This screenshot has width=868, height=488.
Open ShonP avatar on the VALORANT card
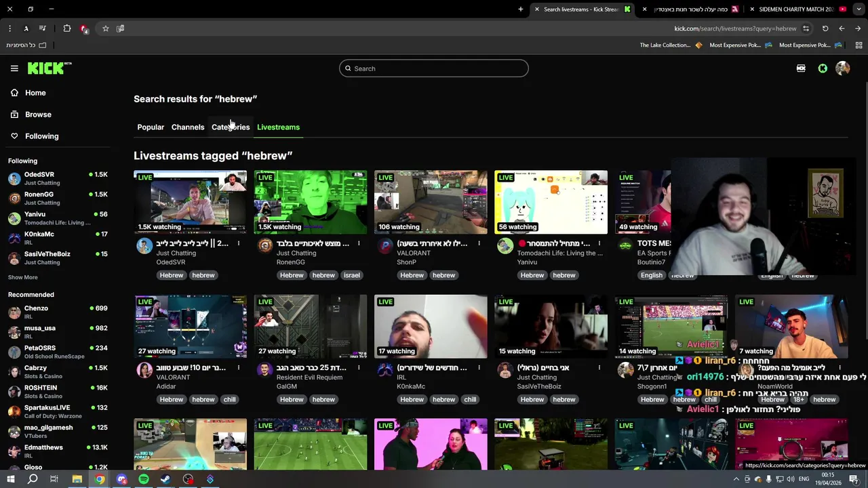click(385, 245)
